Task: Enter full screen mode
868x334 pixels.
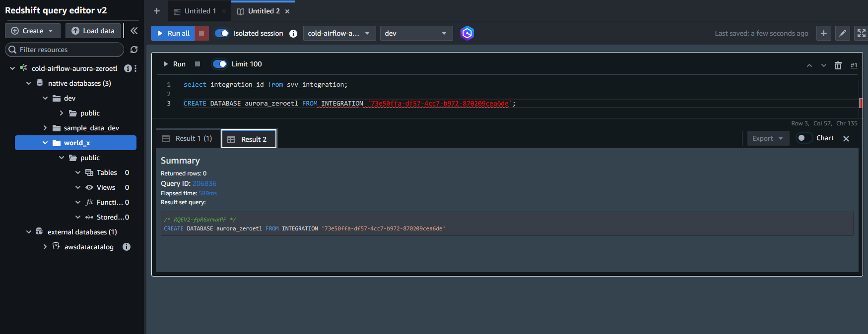Action: 861,33
